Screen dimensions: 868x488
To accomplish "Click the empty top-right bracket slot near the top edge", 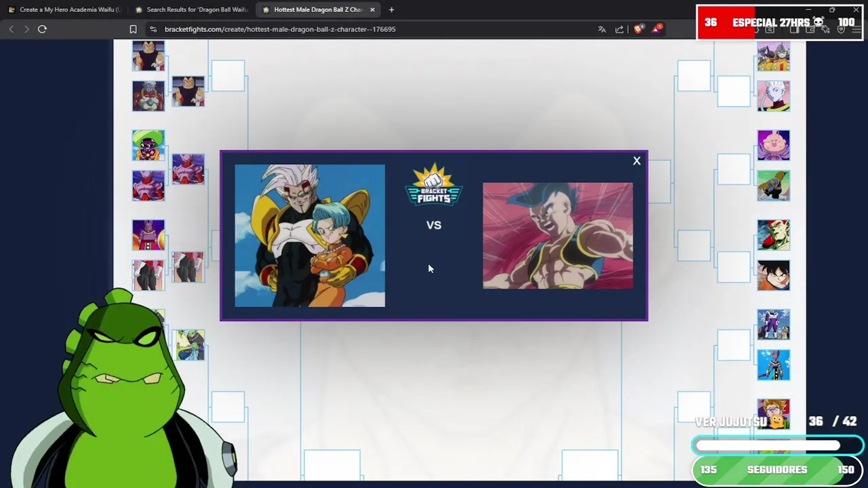I will [694, 75].
